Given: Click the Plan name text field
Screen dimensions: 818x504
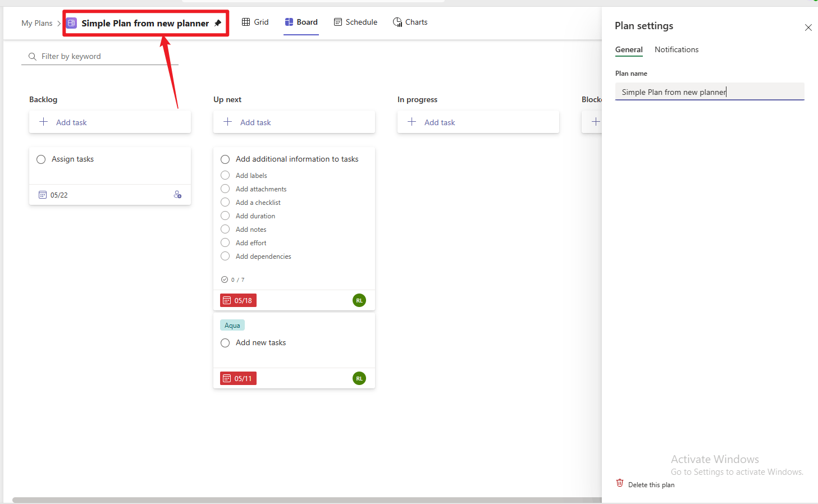Looking at the screenshot, I should point(710,91).
